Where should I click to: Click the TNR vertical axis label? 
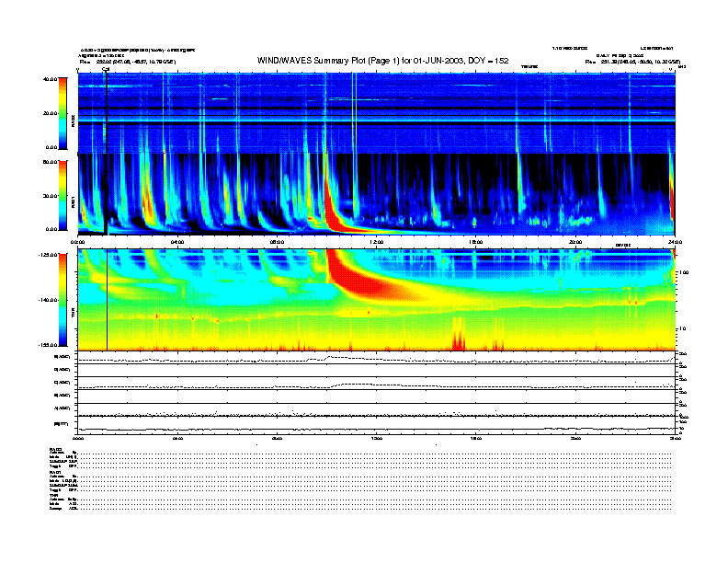coord(73,315)
